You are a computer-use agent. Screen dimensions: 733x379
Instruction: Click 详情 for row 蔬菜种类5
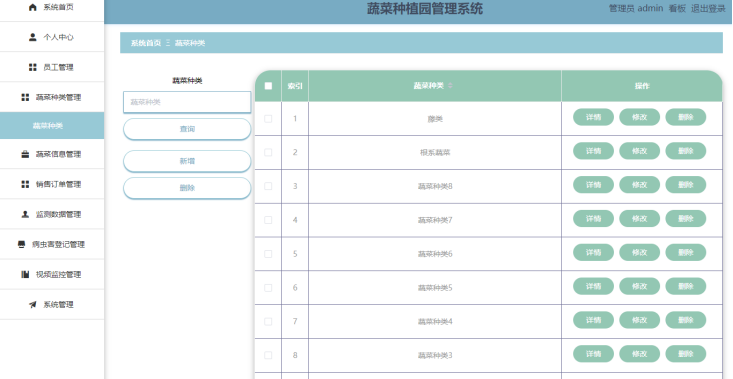[x=593, y=286]
